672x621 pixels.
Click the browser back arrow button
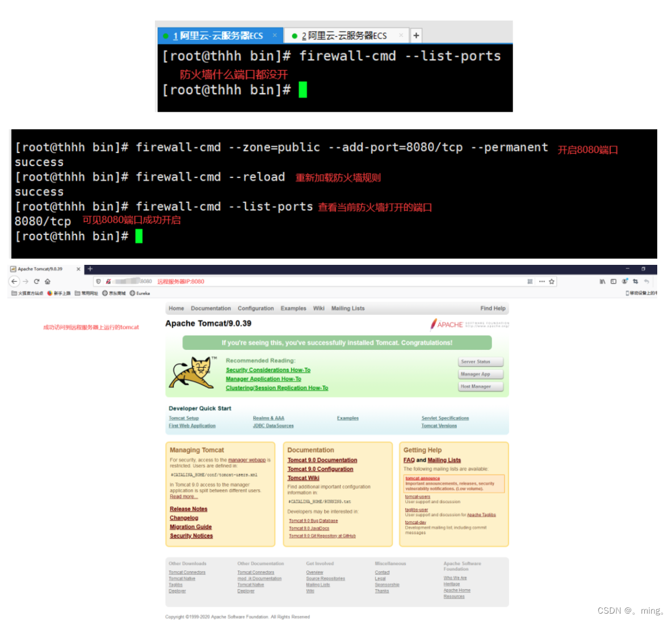coord(14,282)
